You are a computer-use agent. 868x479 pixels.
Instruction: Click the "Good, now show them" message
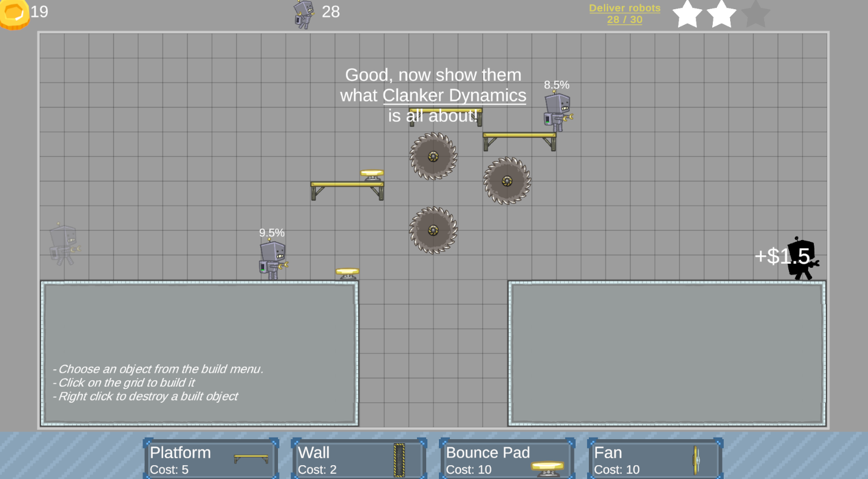click(433, 75)
